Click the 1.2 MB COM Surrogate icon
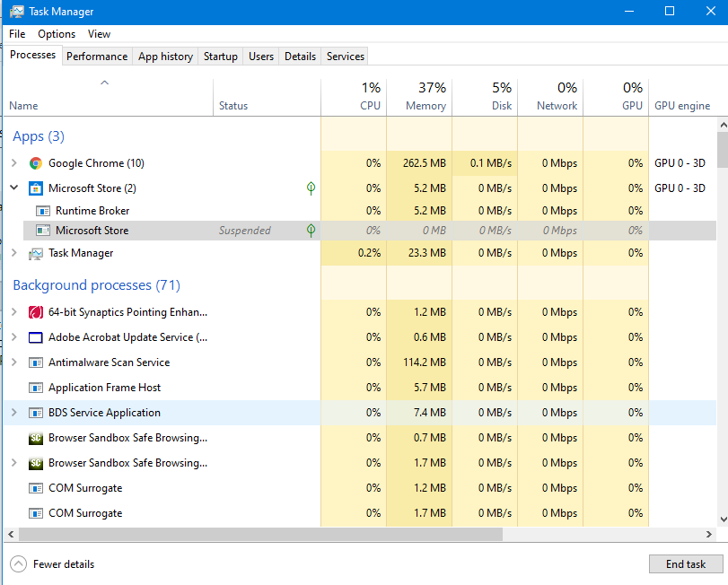728x585 pixels. (36, 488)
